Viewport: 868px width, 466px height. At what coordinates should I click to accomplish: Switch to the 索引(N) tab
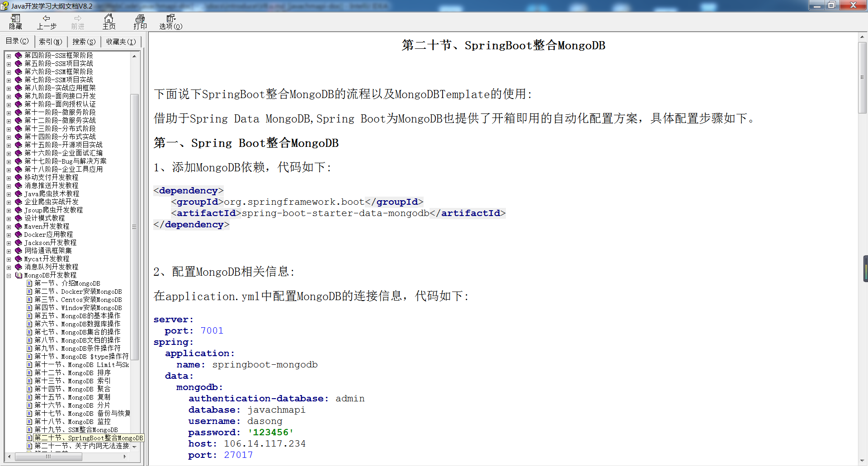[51, 42]
